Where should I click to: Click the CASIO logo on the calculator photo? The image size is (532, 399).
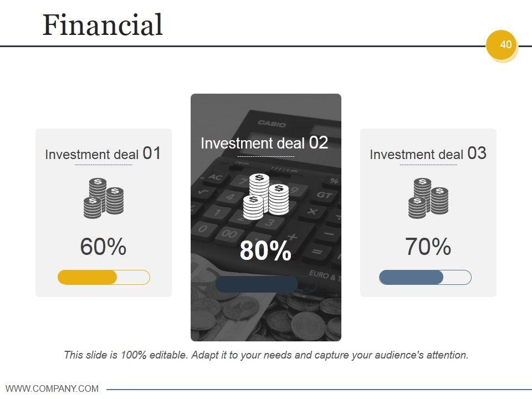[272, 123]
